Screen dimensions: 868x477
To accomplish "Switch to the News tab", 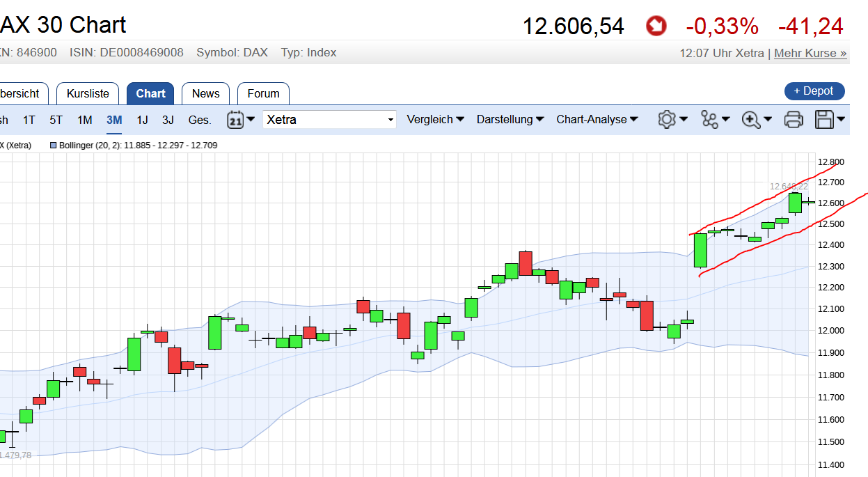I will coord(205,93).
